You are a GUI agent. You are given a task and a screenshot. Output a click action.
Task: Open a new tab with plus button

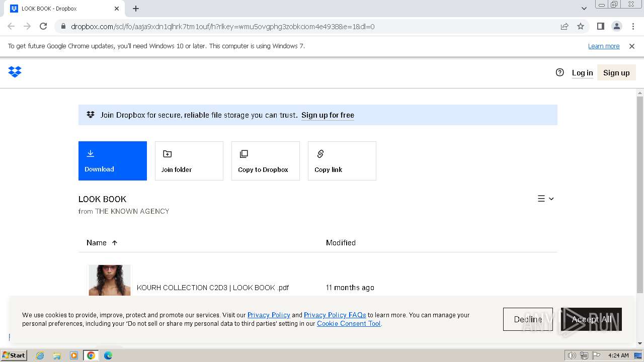pos(136,9)
